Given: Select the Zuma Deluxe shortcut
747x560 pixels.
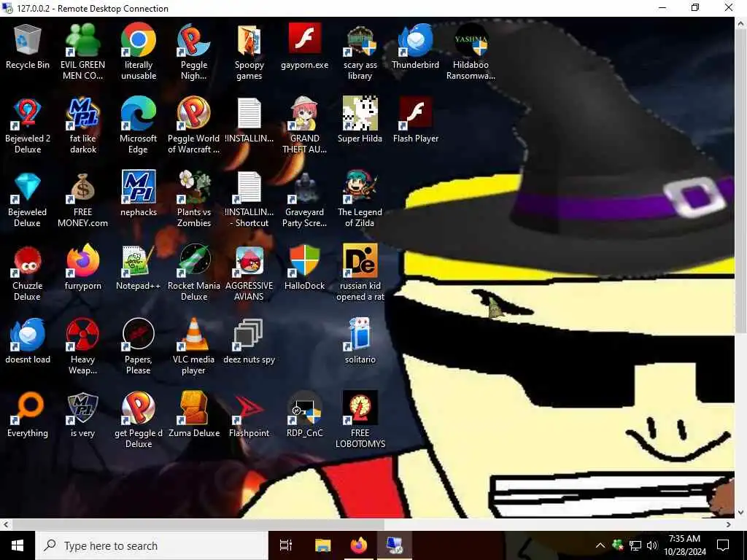Looking at the screenshot, I should (193, 415).
